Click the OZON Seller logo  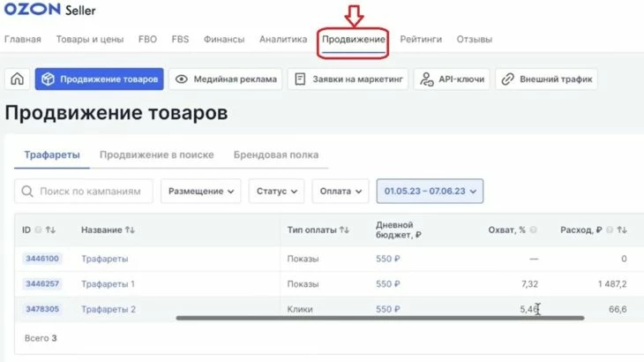[x=49, y=10]
